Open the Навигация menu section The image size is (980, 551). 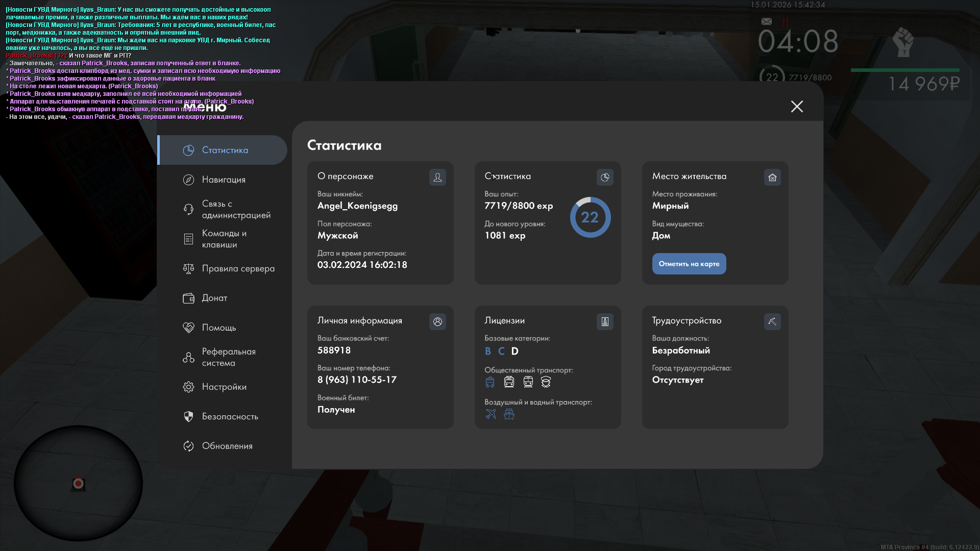pyautogui.click(x=224, y=180)
